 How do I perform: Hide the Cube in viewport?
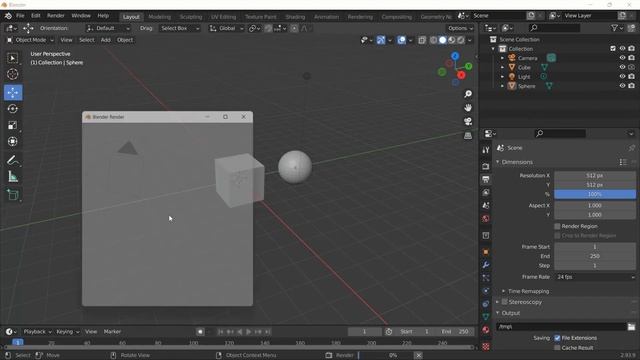click(x=622, y=67)
